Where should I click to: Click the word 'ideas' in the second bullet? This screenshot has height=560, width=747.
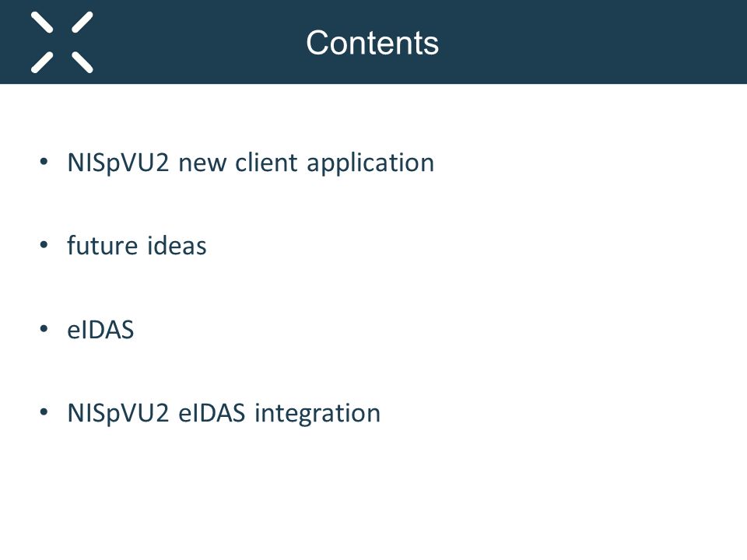(x=177, y=246)
